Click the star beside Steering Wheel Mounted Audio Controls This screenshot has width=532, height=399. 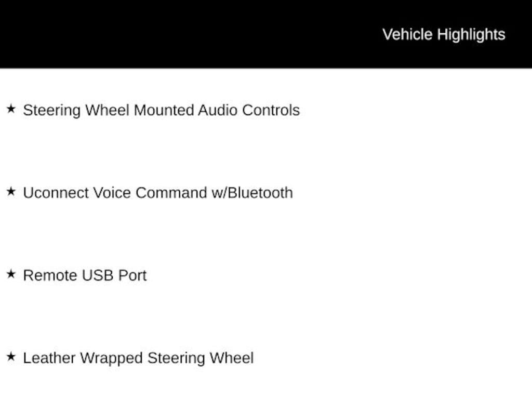(x=11, y=109)
